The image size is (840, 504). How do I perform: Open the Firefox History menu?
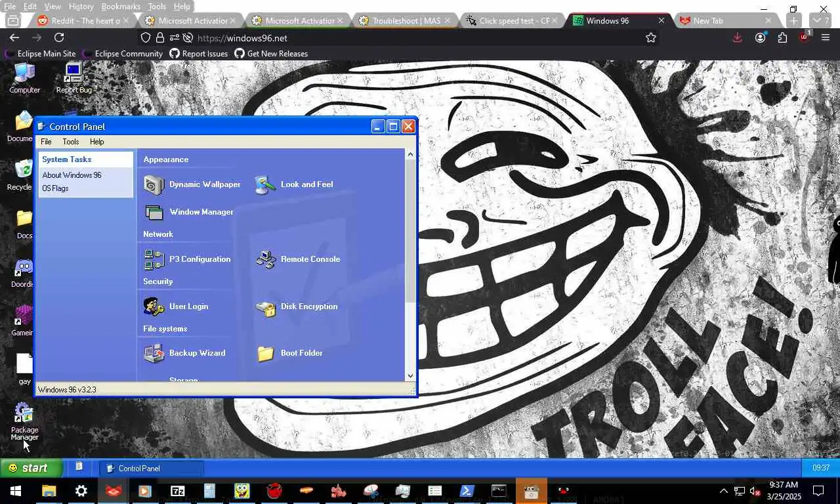[81, 7]
